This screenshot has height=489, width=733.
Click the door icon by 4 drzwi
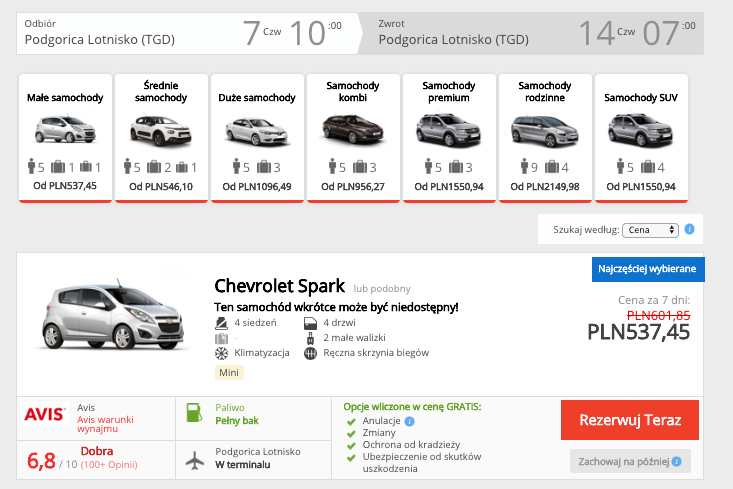(310, 323)
